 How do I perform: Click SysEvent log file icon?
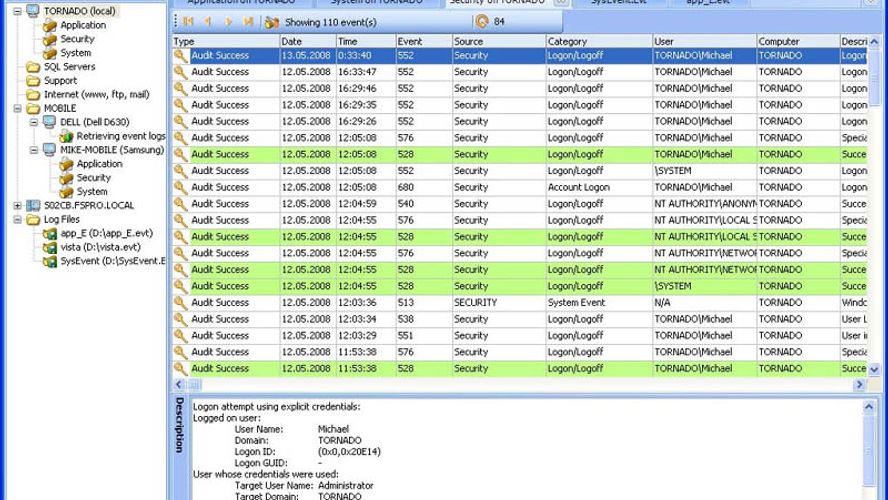tap(50, 261)
